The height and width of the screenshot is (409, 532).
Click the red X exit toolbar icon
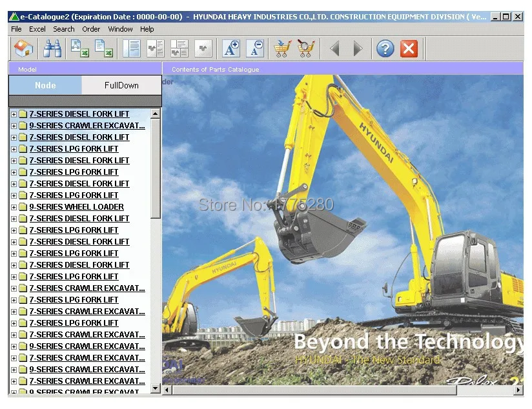pos(409,48)
